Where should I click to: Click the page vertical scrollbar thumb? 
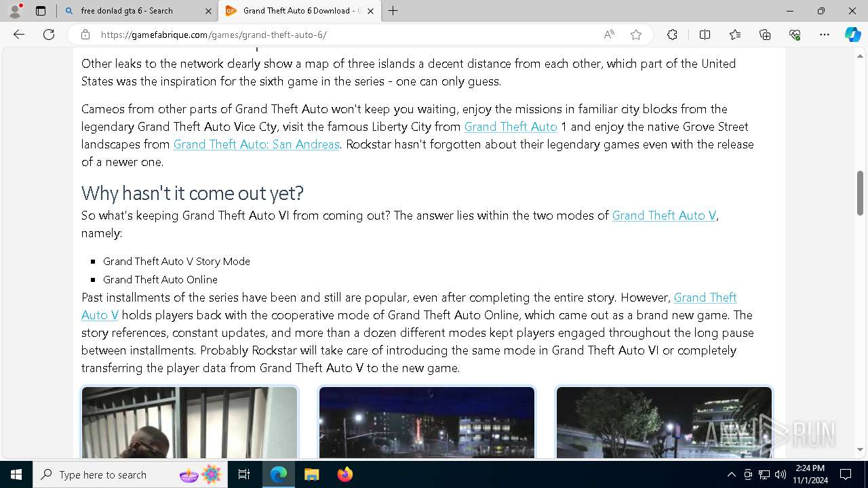click(860, 192)
